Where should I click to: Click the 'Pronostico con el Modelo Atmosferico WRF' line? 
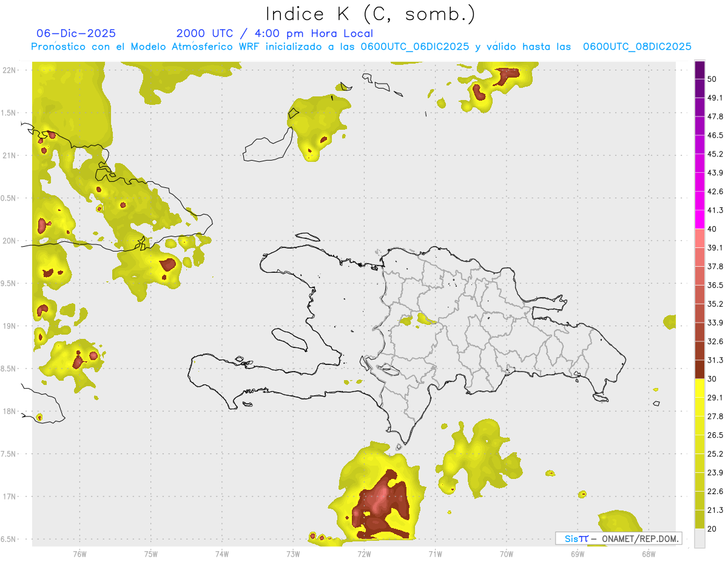click(361, 47)
